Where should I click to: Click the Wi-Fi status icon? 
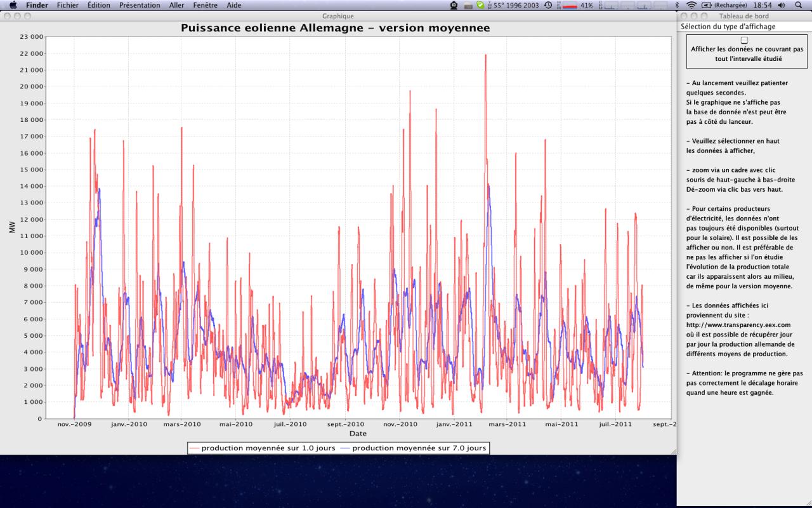(x=691, y=5)
